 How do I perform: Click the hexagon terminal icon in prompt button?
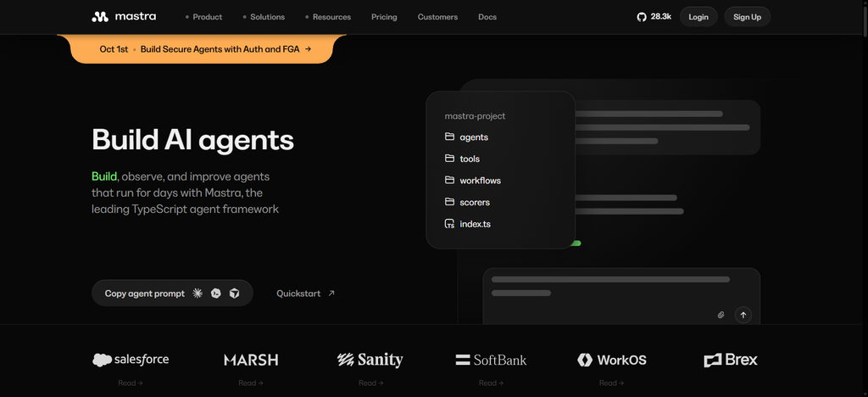(x=216, y=294)
